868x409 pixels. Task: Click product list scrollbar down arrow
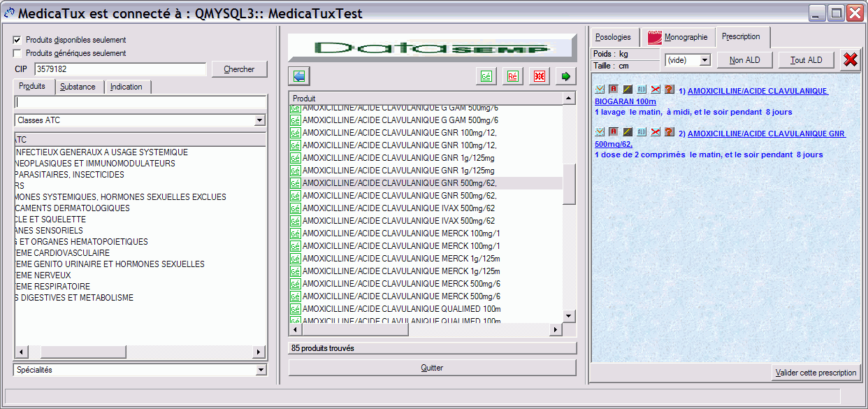click(569, 316)
